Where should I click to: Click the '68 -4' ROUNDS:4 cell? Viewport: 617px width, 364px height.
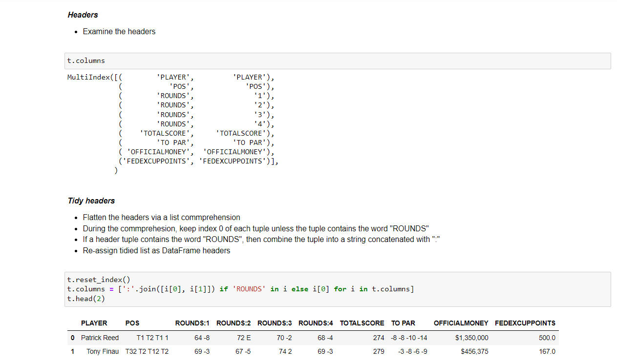pos(325,338)
